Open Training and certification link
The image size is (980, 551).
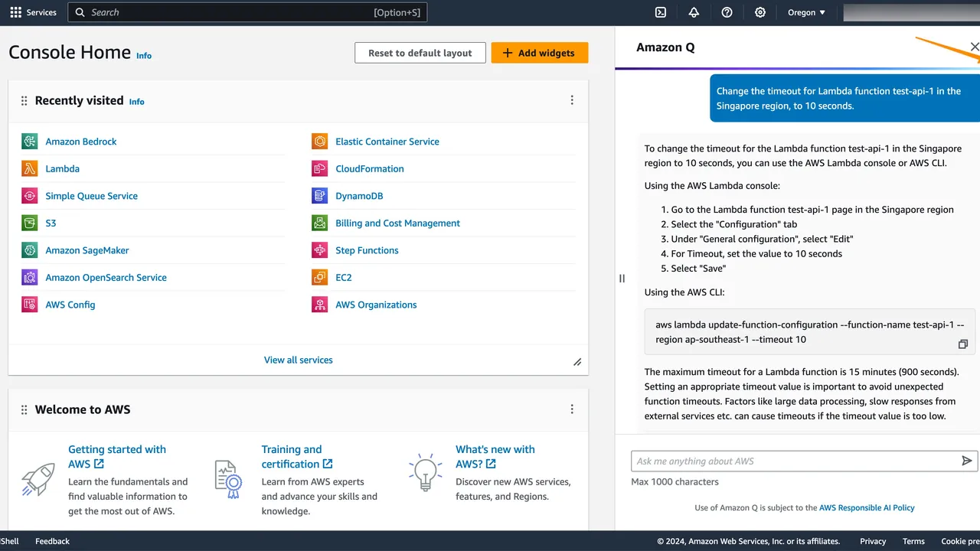(x=297, y=457)
